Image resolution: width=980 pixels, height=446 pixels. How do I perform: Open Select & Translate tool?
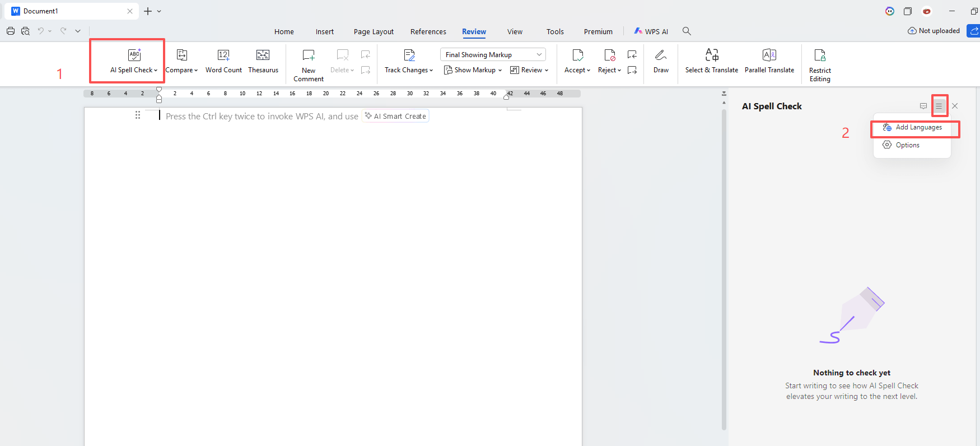[711, 61]
